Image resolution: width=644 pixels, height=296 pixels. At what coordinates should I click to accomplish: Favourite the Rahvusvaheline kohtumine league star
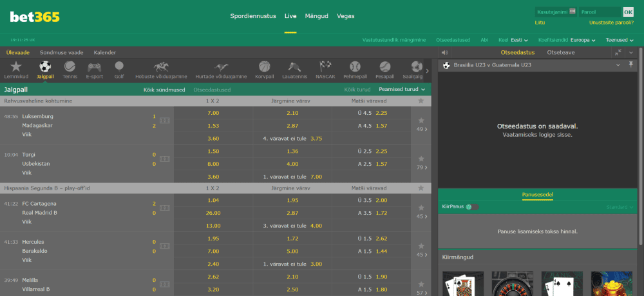pyautogui.click(x=421, y=101)
